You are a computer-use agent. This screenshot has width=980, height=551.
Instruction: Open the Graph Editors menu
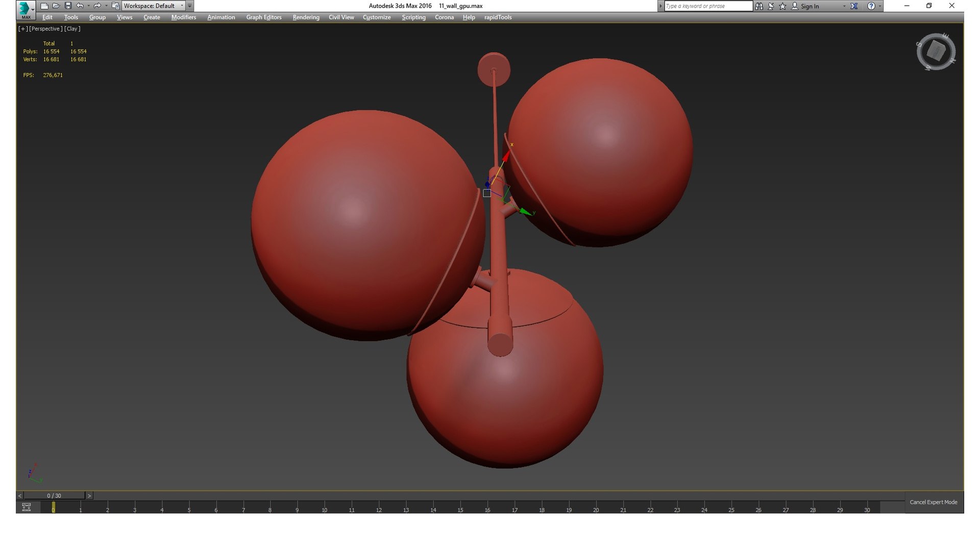pos(264,17)
